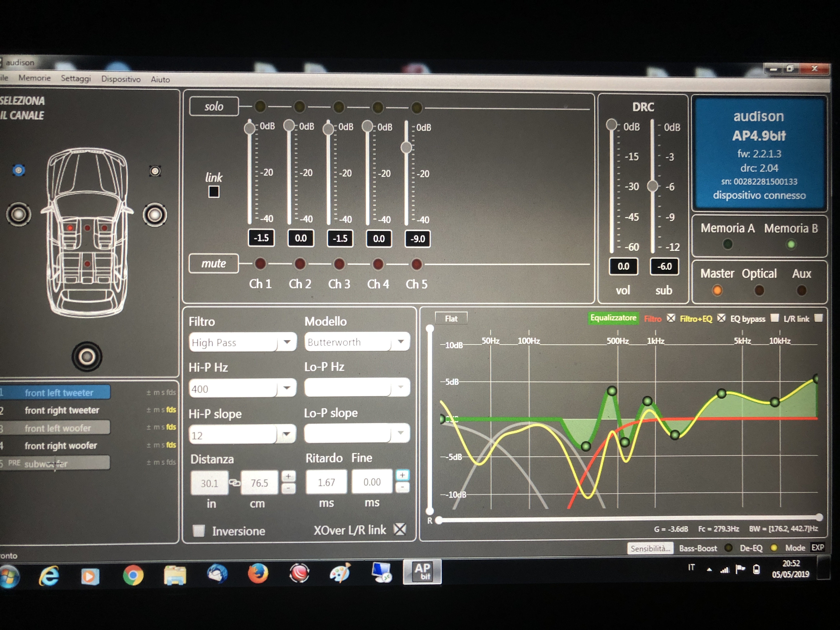The width and height of the screenshot is (840, 630).
Task: Open the Memorie menu
Action: point(35,78)
